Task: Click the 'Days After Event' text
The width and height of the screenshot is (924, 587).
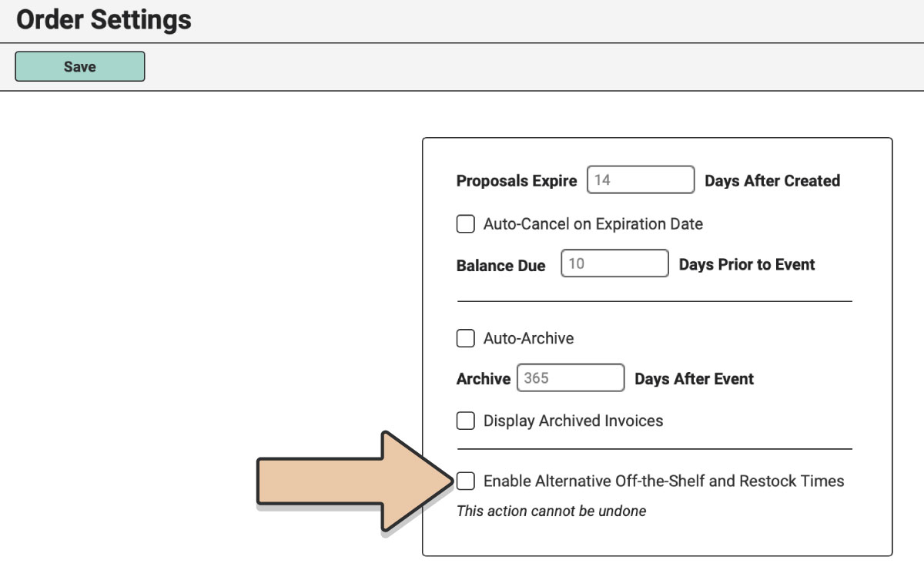Action: pyautogui.click(x=695, y=379)
